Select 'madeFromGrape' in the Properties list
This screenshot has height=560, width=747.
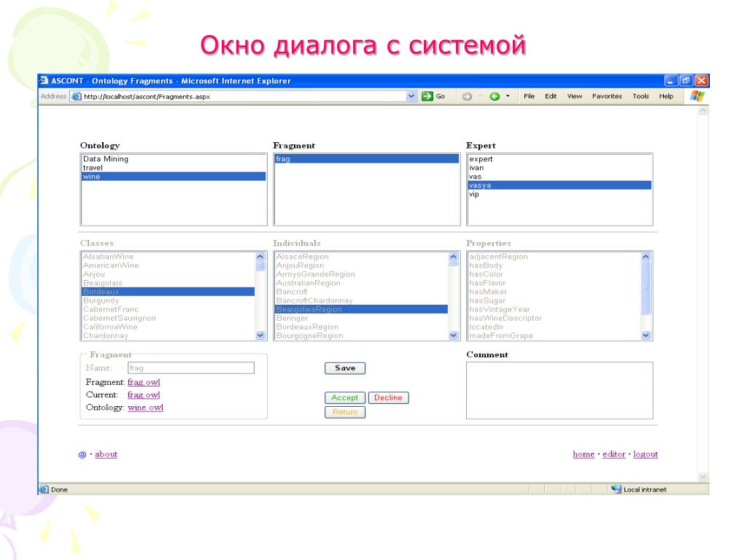tap(554, 335)
